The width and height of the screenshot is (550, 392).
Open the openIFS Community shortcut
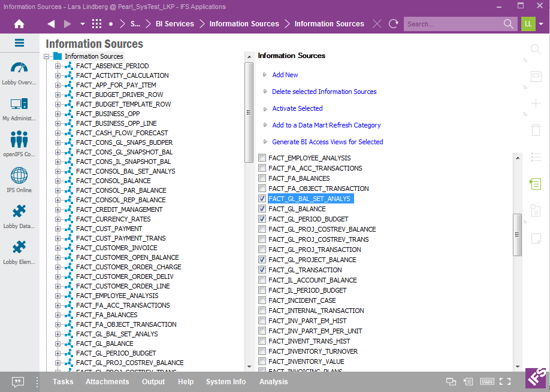pos(19,144)
